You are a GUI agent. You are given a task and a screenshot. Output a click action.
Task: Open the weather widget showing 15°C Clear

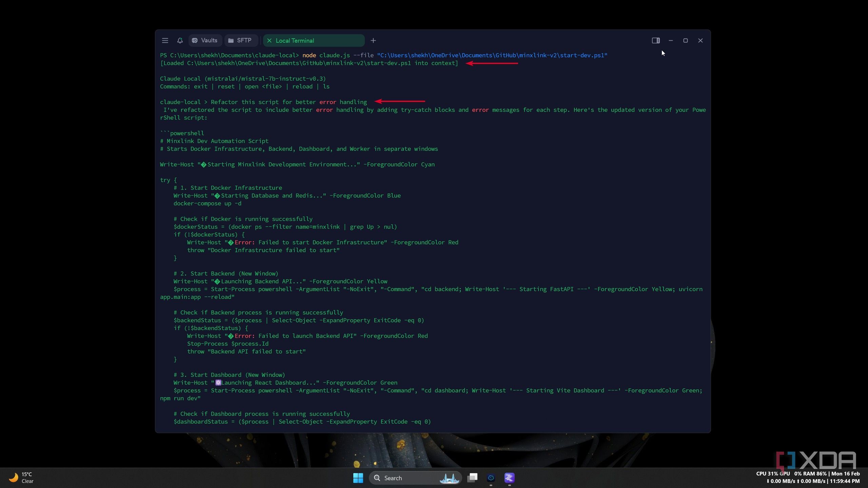21,478
